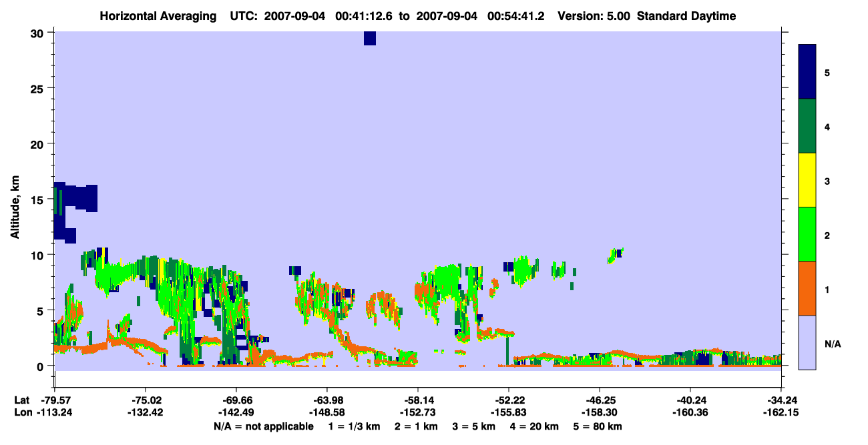
Task: Click the longitude value -142.49
Action: pos(236,412)
